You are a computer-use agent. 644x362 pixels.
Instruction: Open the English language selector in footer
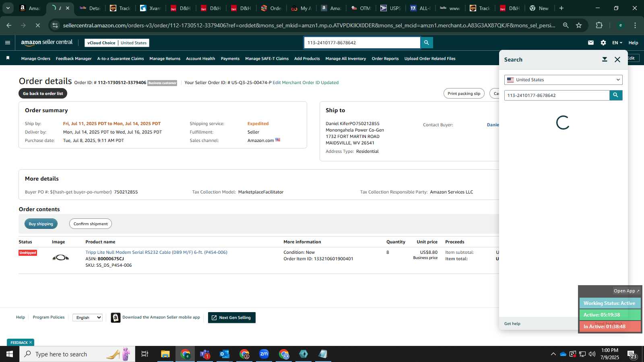tap(87, 317)
